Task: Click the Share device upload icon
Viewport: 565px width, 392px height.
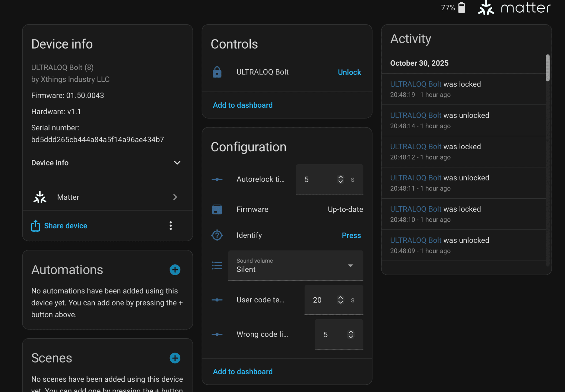Action: coord(36,226)
